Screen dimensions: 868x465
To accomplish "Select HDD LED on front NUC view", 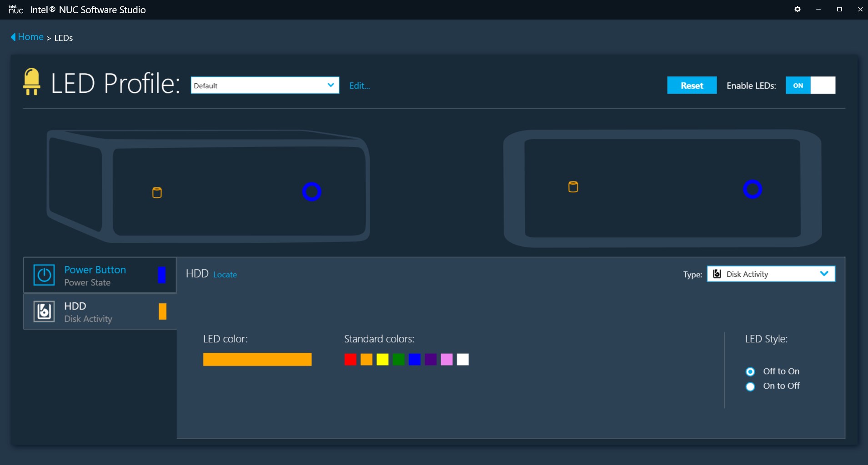I will 573,187.
